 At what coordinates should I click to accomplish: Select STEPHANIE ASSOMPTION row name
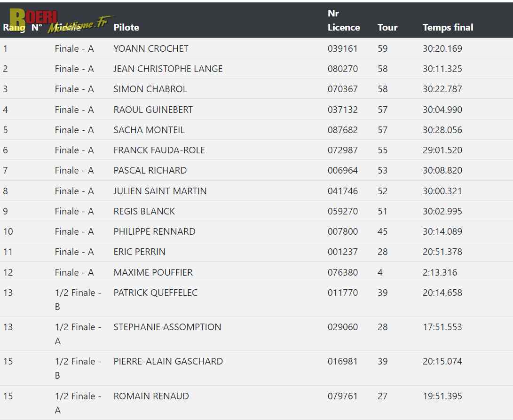tap(167, 327)
